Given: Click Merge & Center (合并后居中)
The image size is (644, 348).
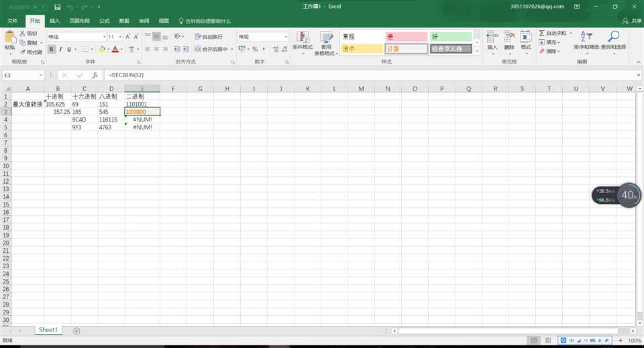Looking at the screenshot, I should pyautogui.click(x=211, y=49).
